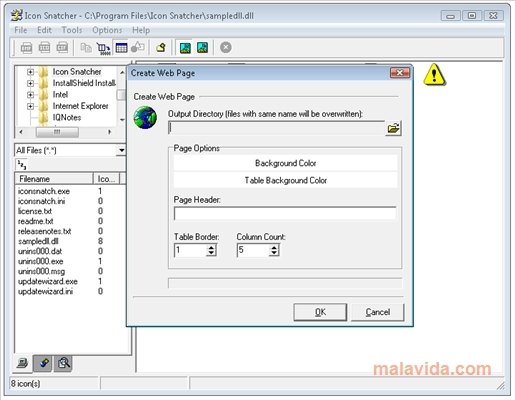Click OK in Create Web Page dialog
The image size is (515, 400).
coord(320,312)
